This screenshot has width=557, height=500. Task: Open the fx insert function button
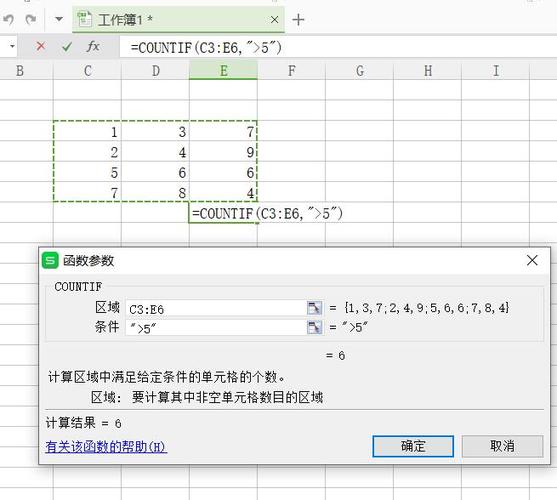pyautogui.click(x=93, y=46)
